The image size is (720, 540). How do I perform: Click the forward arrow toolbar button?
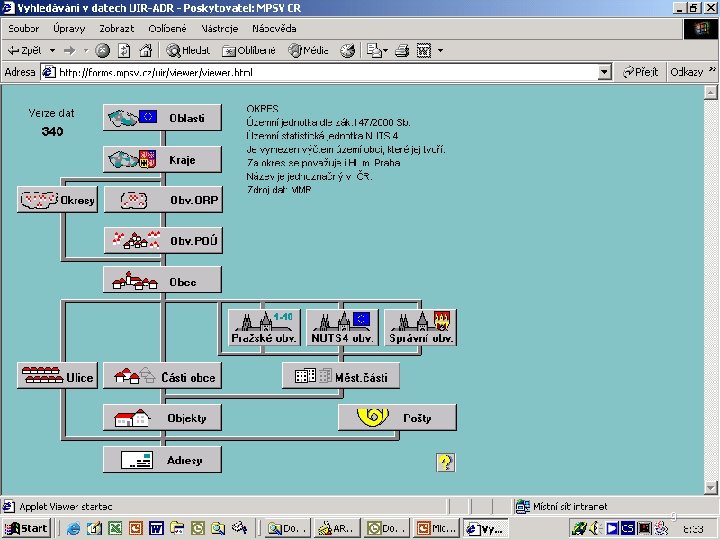(69, 51)
